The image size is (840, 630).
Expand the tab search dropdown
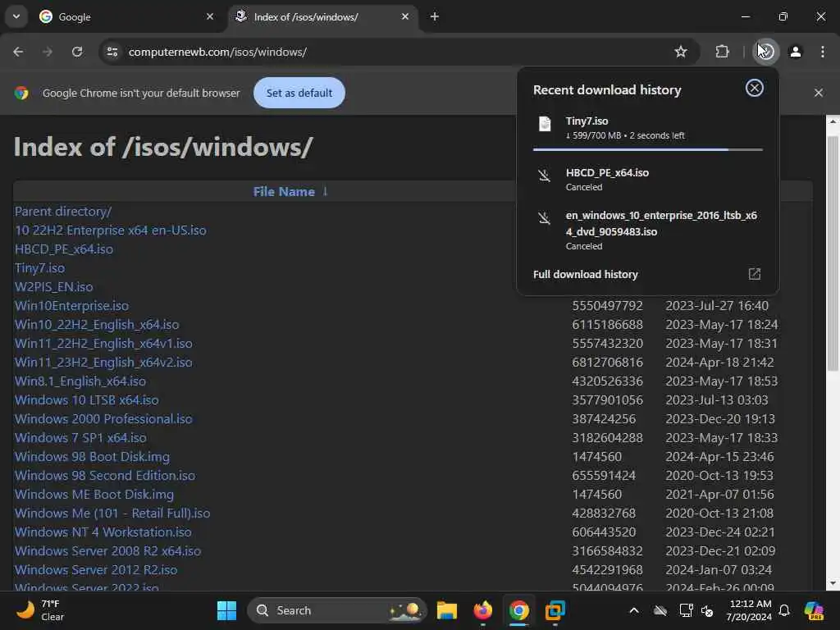coord(16,16)
